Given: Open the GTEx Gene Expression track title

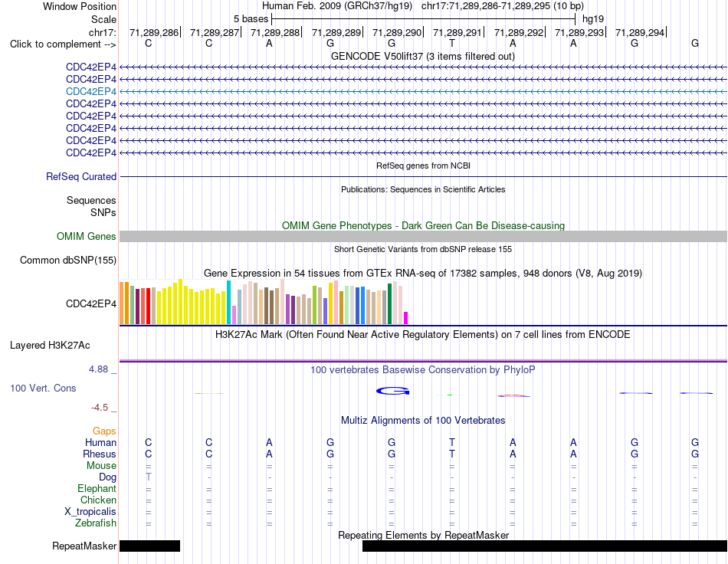Looking at the screenshot, I should (x=423, y=273).
